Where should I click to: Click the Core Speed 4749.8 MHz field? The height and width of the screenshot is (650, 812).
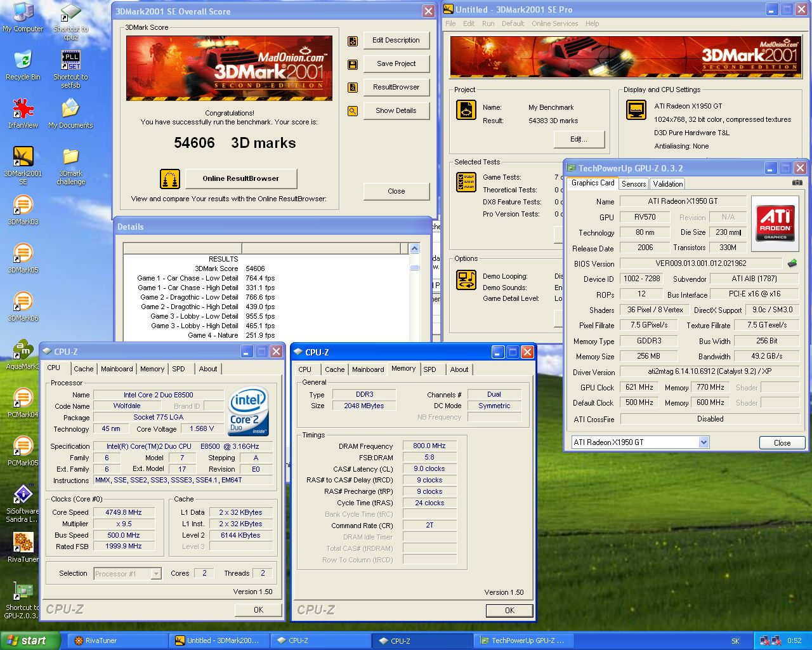pyautogui.click(x=124, y=512)
